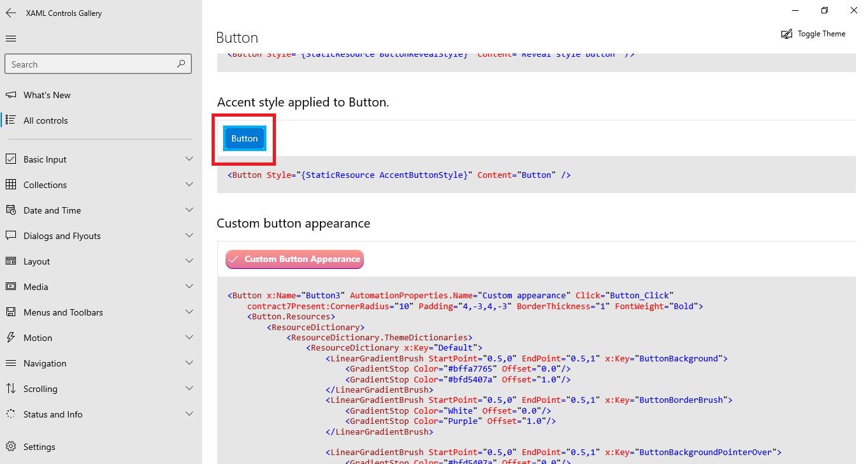Click the Status and Info spinner icon

(11, 414)
